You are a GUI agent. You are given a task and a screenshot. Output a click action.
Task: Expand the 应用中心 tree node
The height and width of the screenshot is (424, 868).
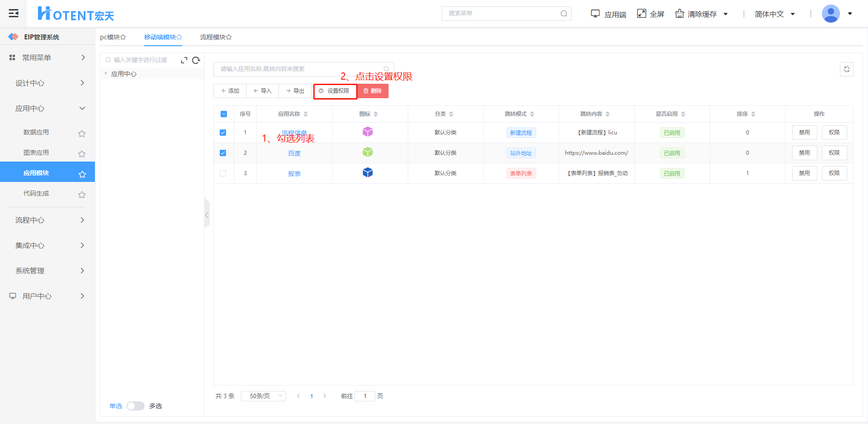click(x=106, y=73)
